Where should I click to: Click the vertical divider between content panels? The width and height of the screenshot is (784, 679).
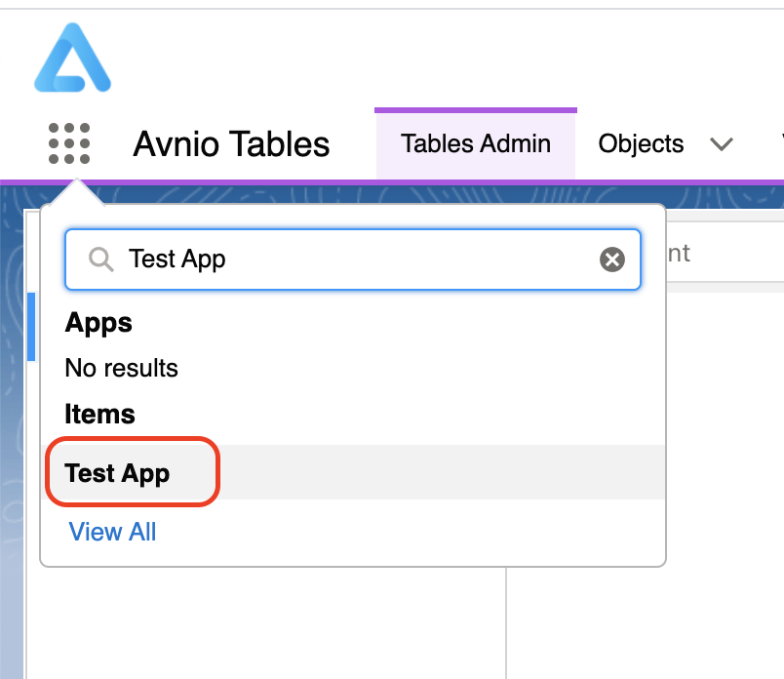506,624
